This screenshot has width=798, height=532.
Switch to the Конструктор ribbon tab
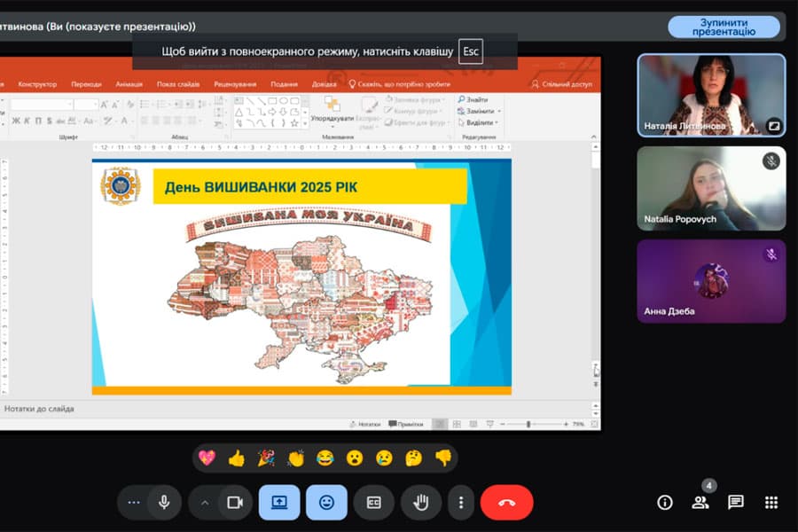tap(37, 84)
